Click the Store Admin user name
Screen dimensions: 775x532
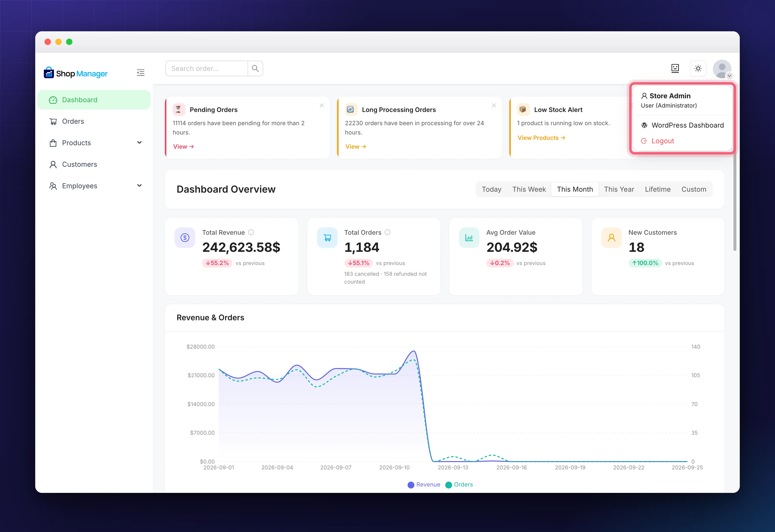670,96
